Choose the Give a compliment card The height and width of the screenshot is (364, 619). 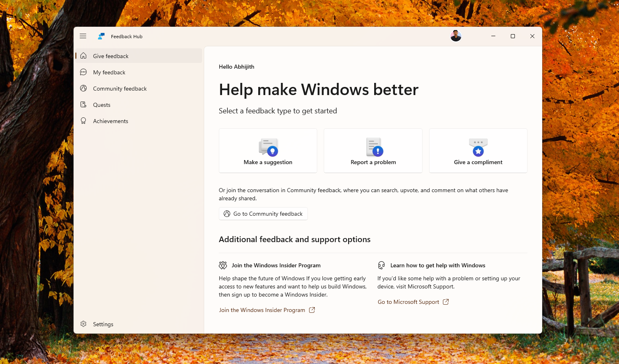(x=478, y=151)
